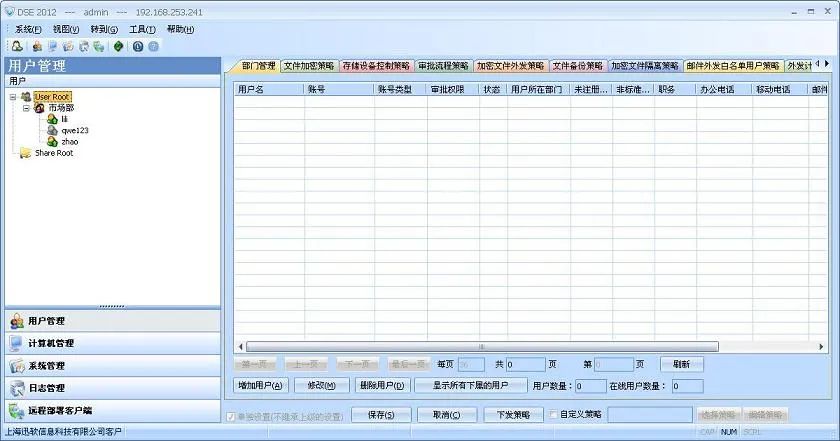Click the 刷新 button
Screen dimensions: 840x441
(x=681, y=364)
